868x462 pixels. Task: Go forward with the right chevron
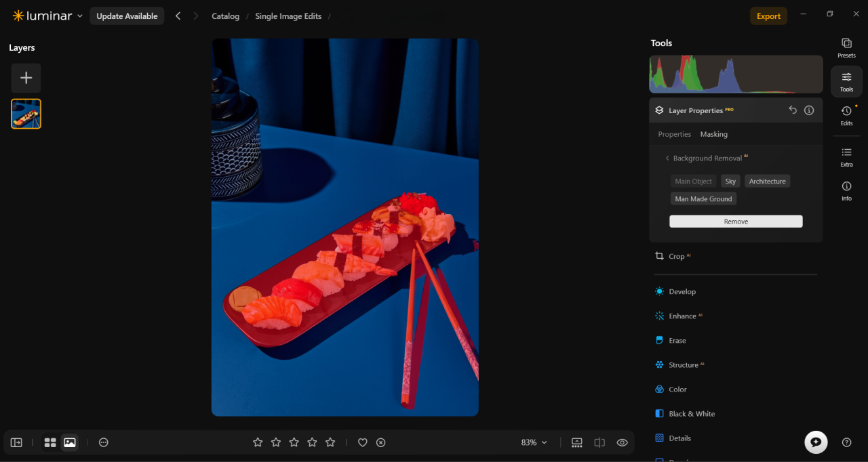pos(196,16)
